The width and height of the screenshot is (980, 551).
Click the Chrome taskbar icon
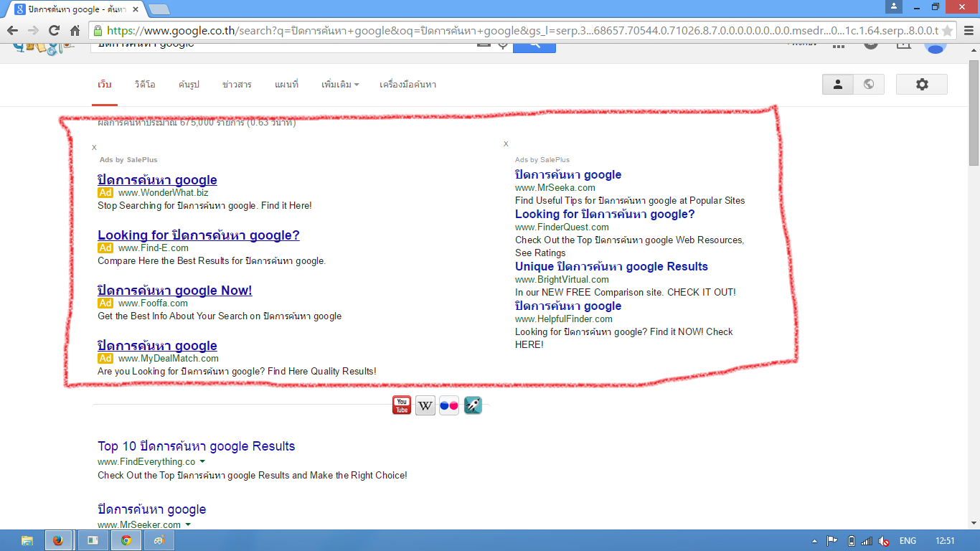(x=126, y=540)
